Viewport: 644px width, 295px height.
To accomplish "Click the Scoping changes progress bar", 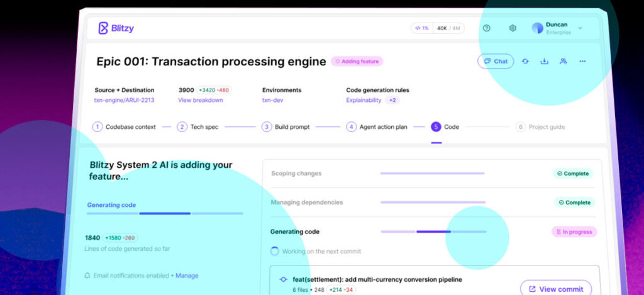I will (433, 174).
